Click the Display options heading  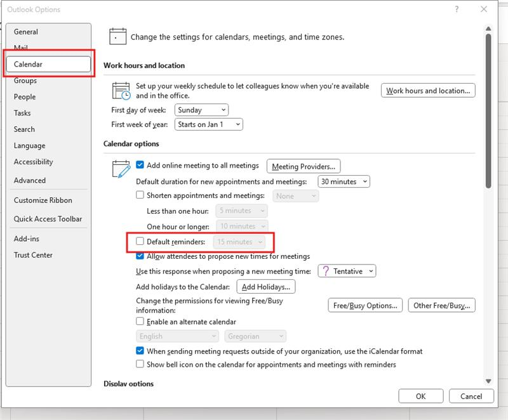(x=129, y=384)
